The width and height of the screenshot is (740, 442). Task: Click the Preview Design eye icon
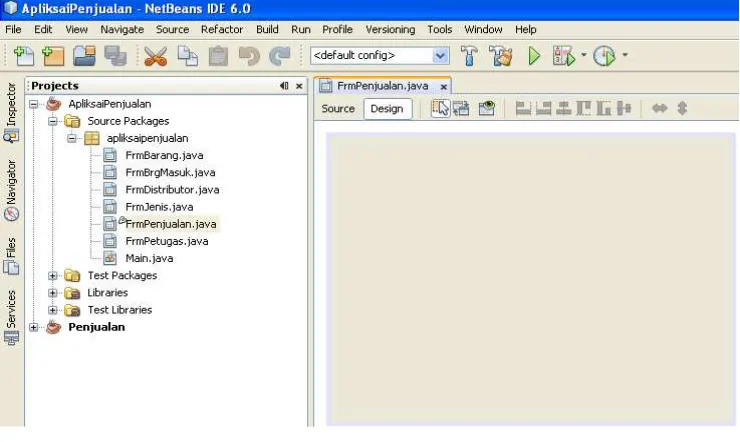487,108
